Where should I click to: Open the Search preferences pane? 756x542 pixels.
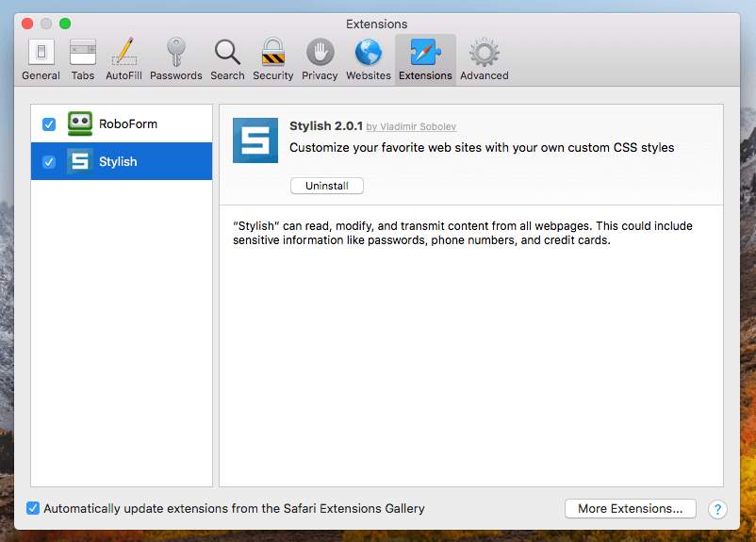227,59
